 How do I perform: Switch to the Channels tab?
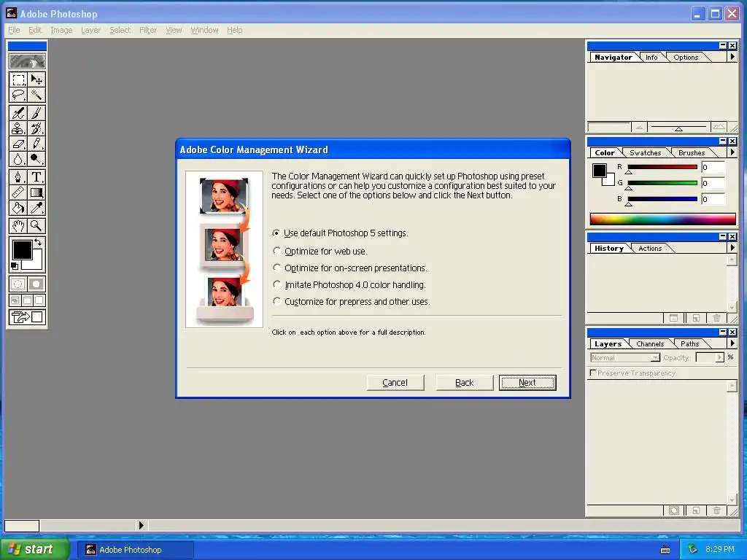(650, 344)
